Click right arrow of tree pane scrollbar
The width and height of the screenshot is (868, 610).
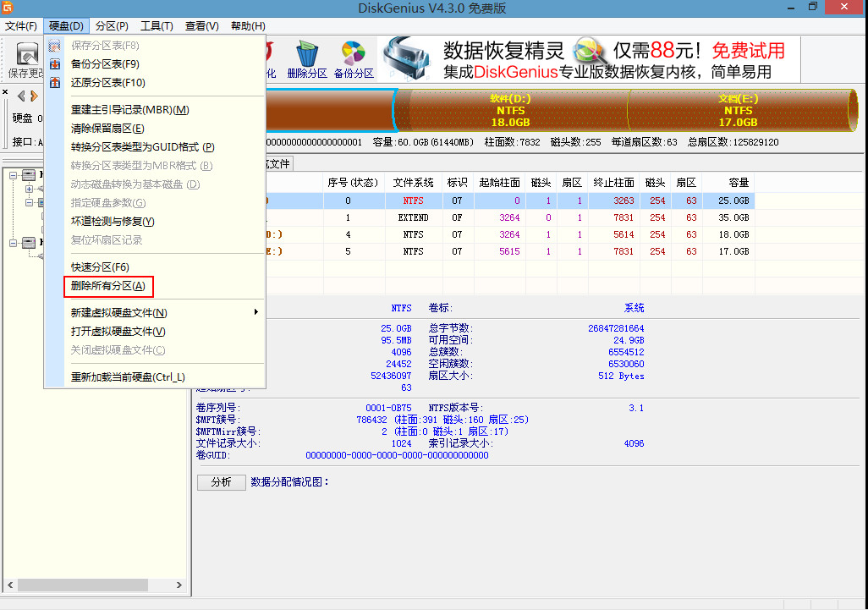click(179, 585)
